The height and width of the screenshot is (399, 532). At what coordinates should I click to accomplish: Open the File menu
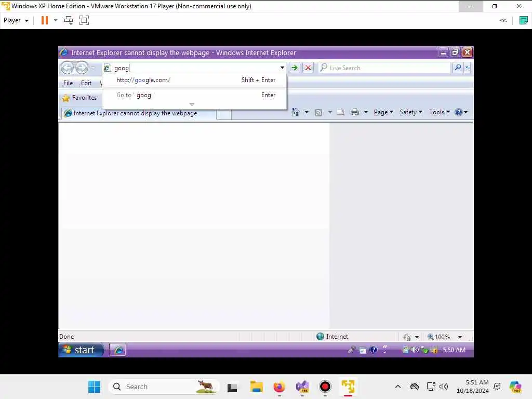click(68, 83)
